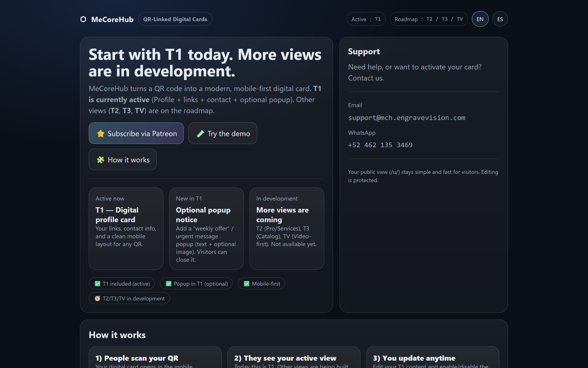
Task: Switch language to EN
Action: tap(480, 19)
